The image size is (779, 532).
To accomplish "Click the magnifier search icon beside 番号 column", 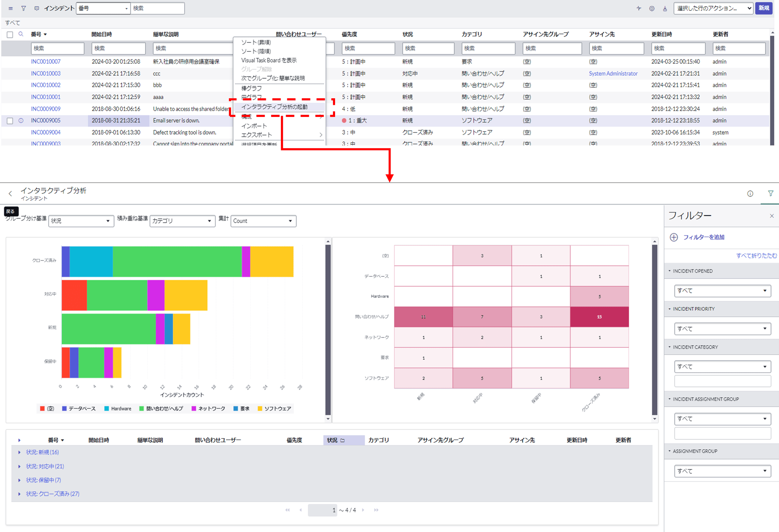I will click(21, 34).
